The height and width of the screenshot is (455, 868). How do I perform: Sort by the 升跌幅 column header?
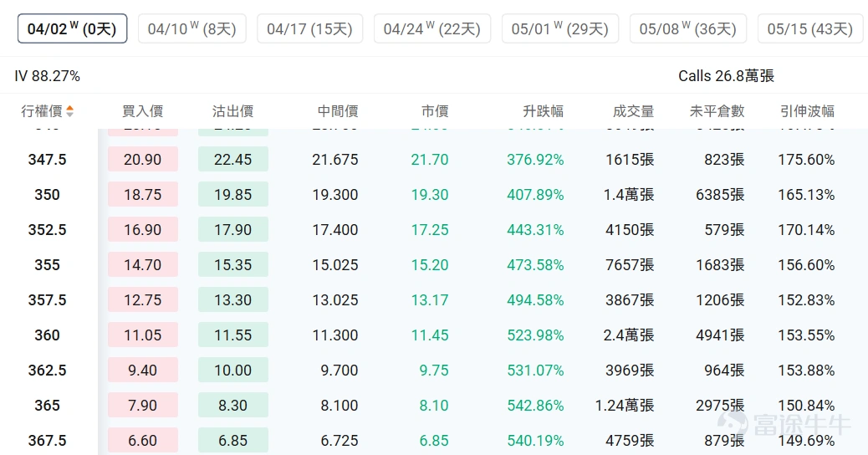[543, 111]
